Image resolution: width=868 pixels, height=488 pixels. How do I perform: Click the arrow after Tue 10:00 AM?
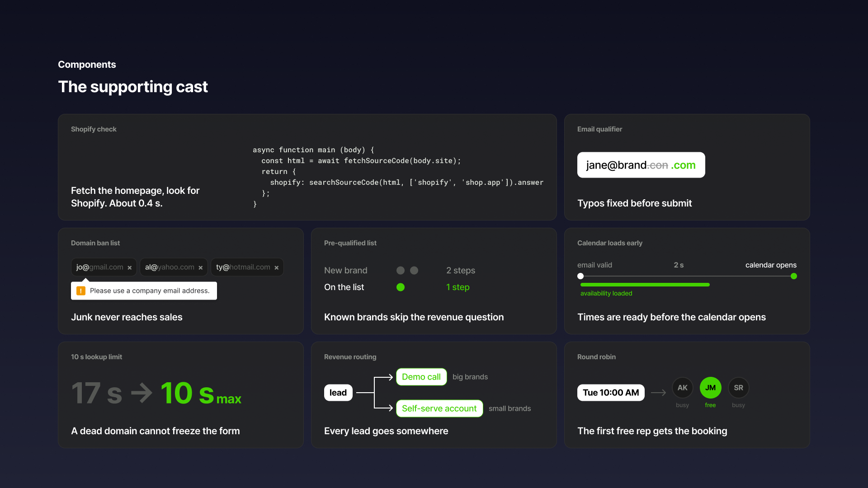click(x=658, y=393)
